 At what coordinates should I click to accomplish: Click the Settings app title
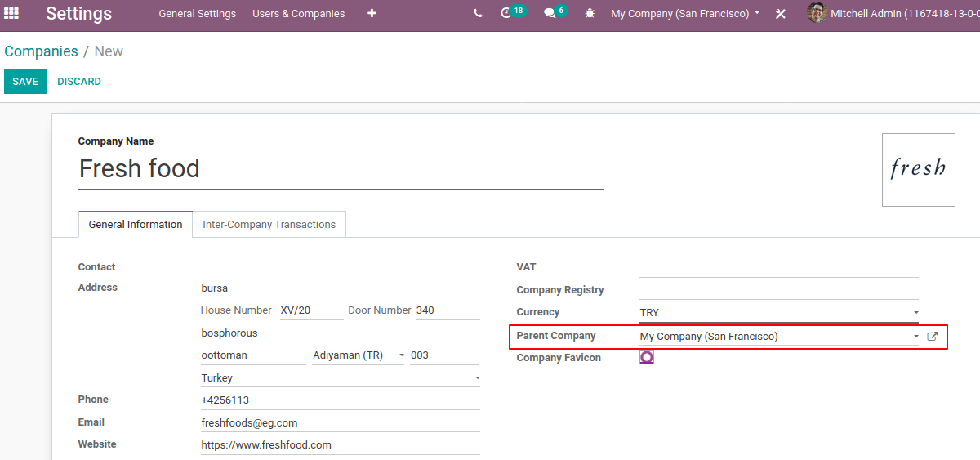click(78, 14)
